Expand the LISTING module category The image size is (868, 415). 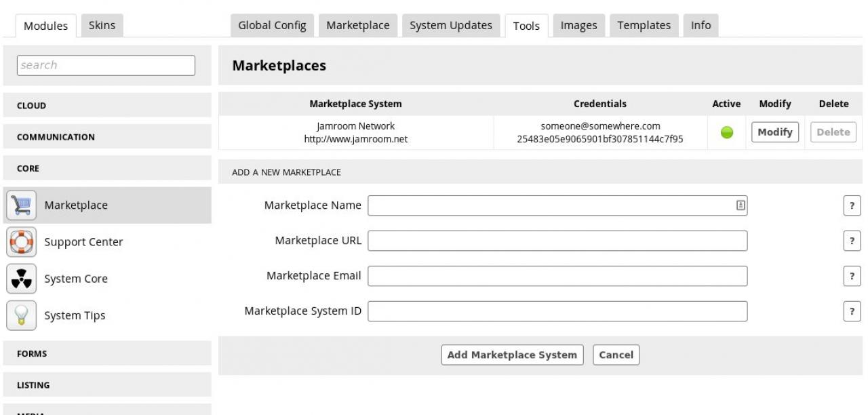[x=107, y=385]
